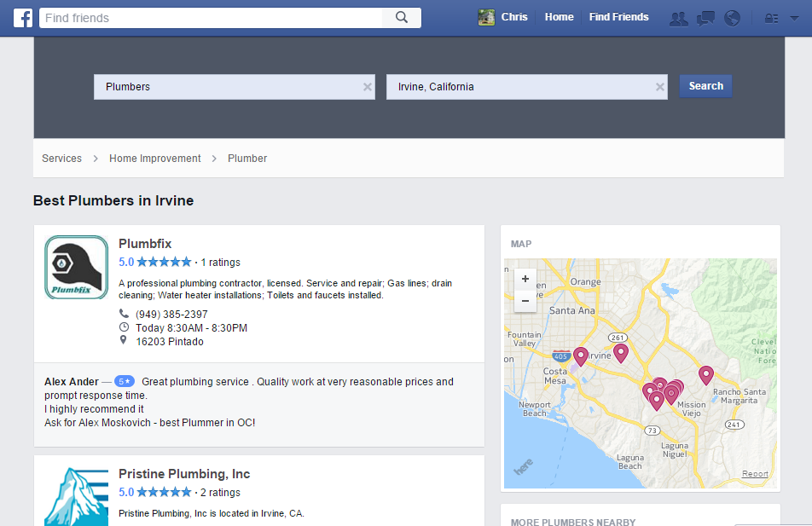Open Chris profile picture thumbnail

click(486, 17)
